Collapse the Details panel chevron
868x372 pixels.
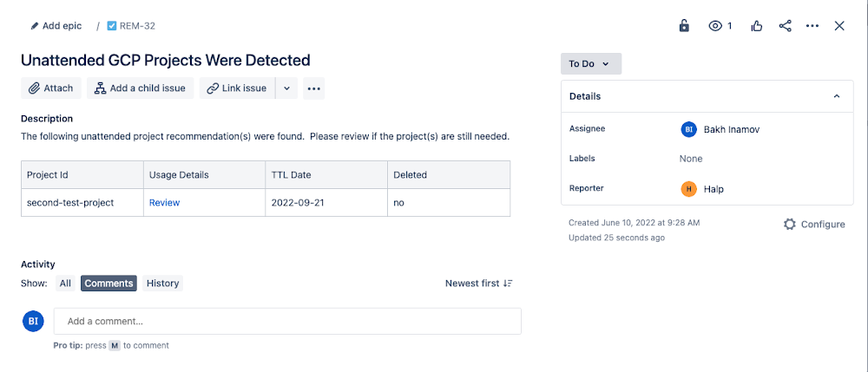pos(837,96)
